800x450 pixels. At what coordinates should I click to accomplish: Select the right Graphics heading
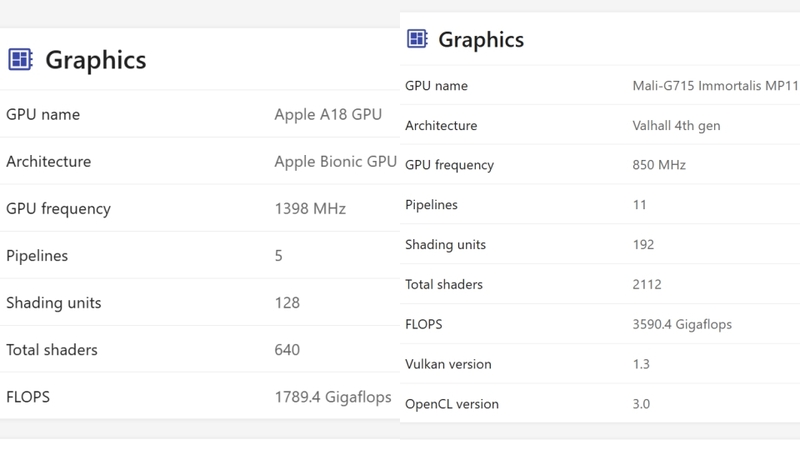pos(481,40)
